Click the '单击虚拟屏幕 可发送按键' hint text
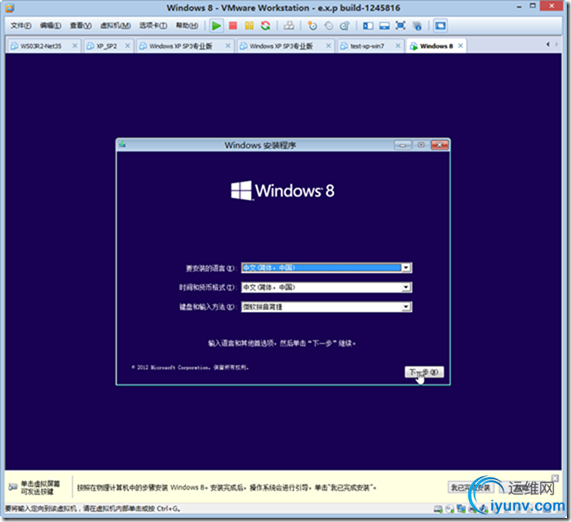 [x=40, y=487]
